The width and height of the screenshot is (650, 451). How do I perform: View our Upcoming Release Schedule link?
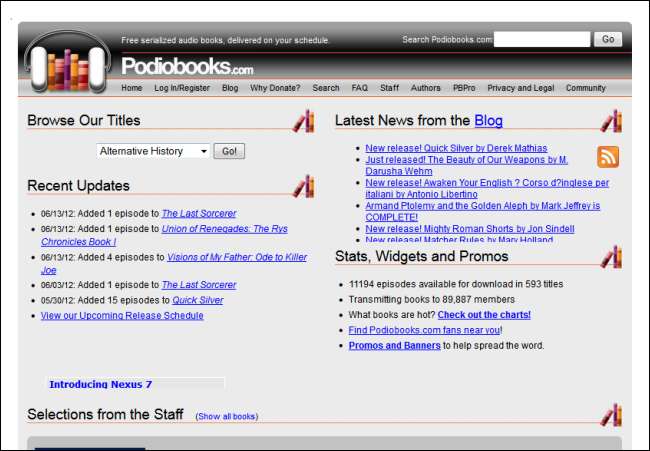coord(122,315)
